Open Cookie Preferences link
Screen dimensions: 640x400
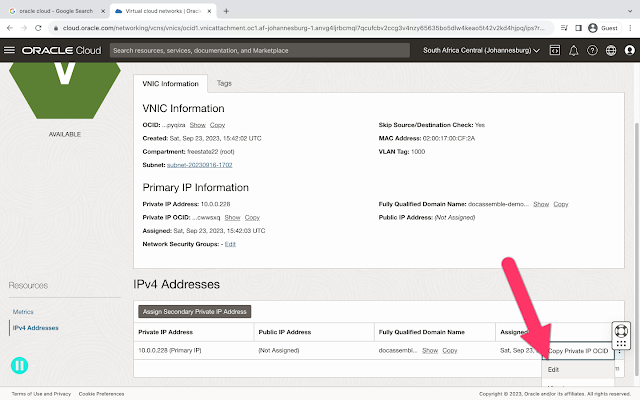coord(101,394)
